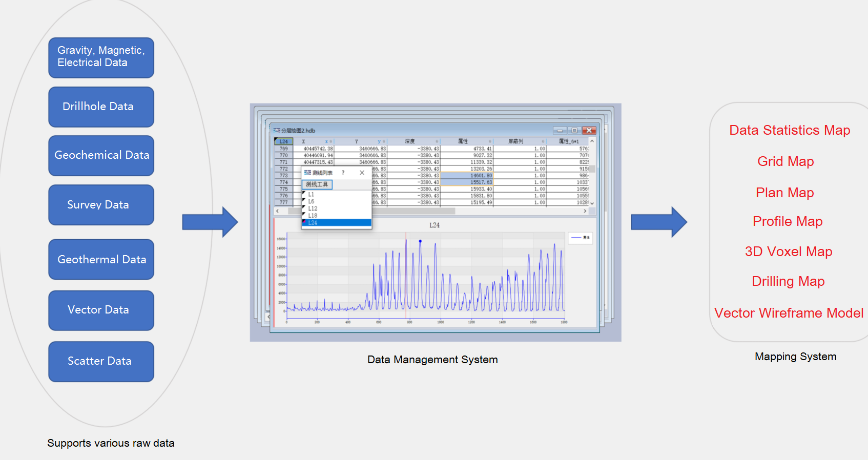This screenshot has height=460, width=868.
Task: Click the 深度 column header
Action: pos(414,141)
